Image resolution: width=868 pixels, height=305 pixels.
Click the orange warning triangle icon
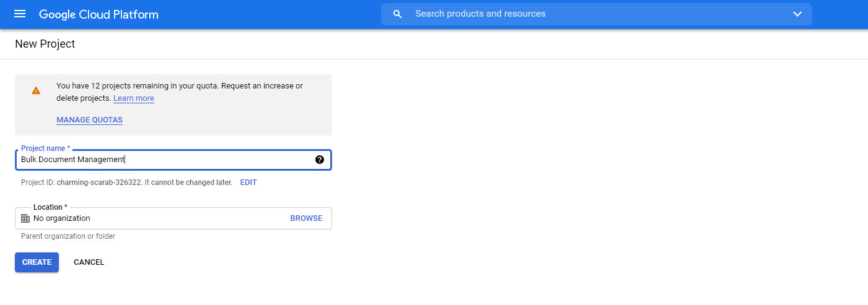[36, 90]
